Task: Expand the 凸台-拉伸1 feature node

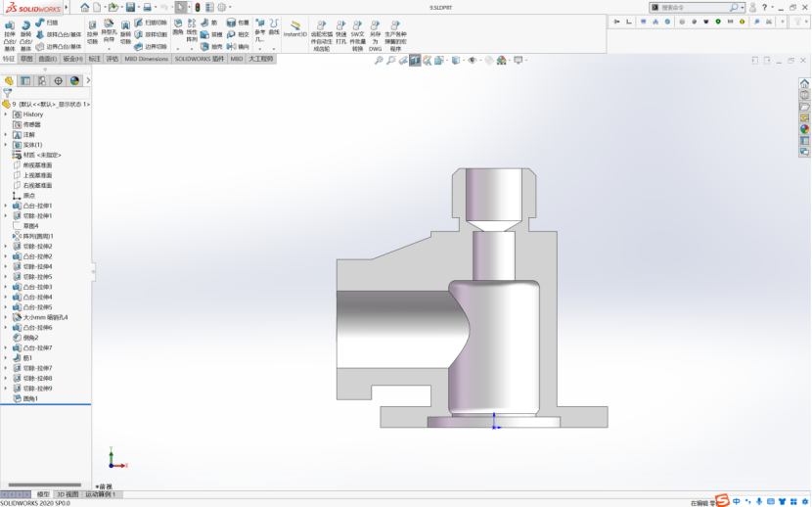Action: 5,206
